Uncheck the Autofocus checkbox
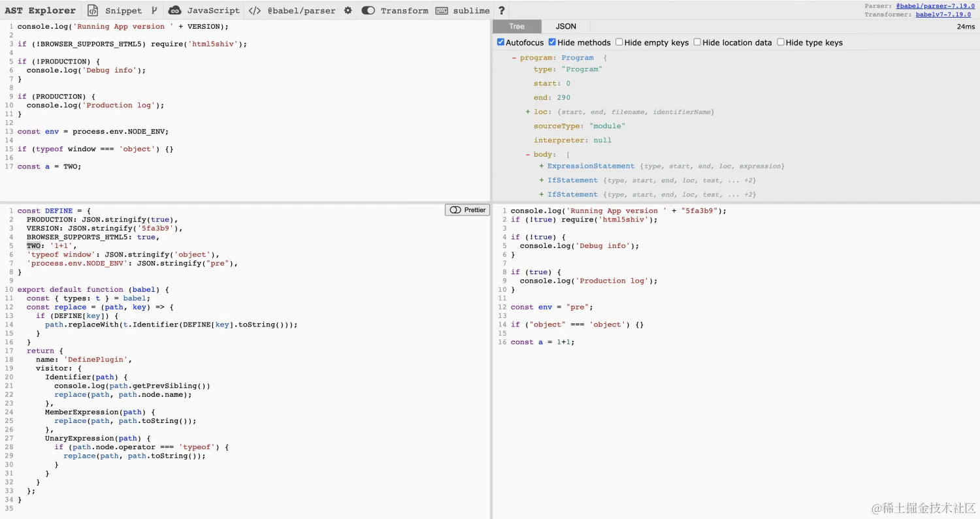The width and height of the screenshot is (980, 519). 500,42
